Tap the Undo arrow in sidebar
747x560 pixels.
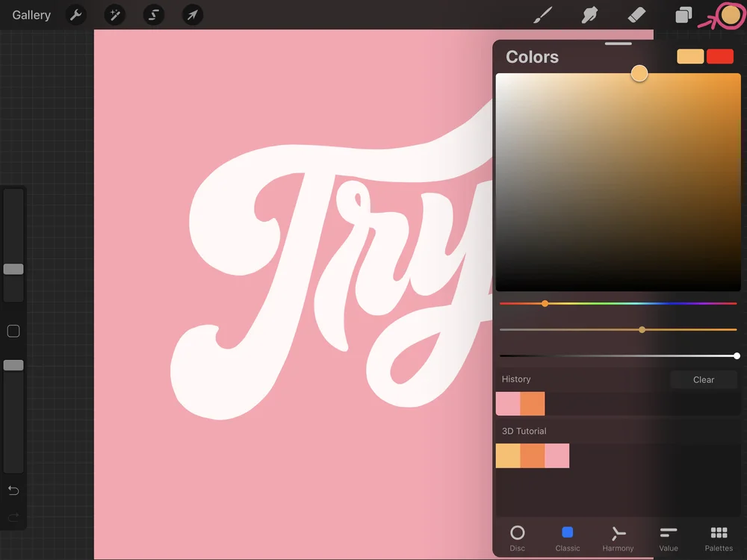[13, 491]
